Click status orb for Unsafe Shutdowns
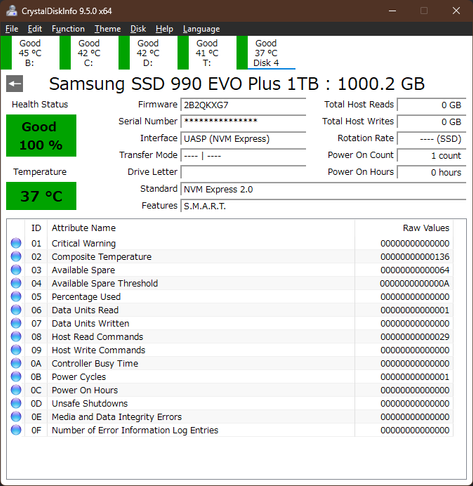The height and width of the screenshot is (486, 473). tap(16, 403)
